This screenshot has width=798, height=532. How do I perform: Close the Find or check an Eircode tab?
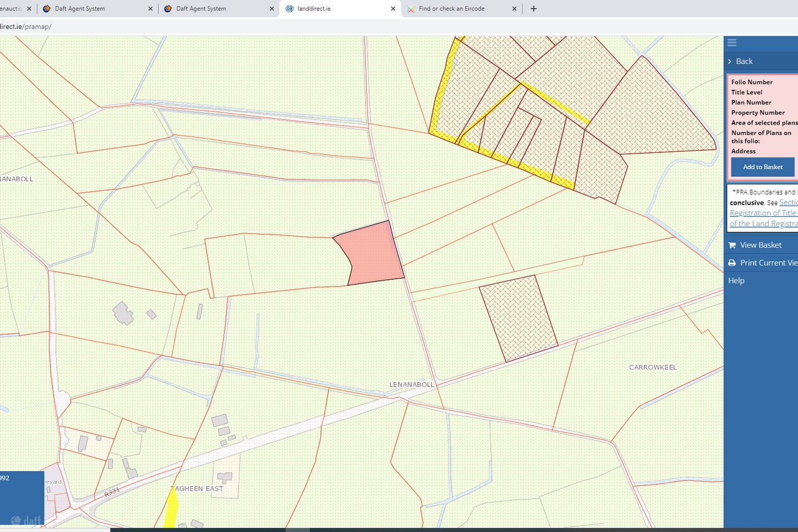click(x=514, y=9)
